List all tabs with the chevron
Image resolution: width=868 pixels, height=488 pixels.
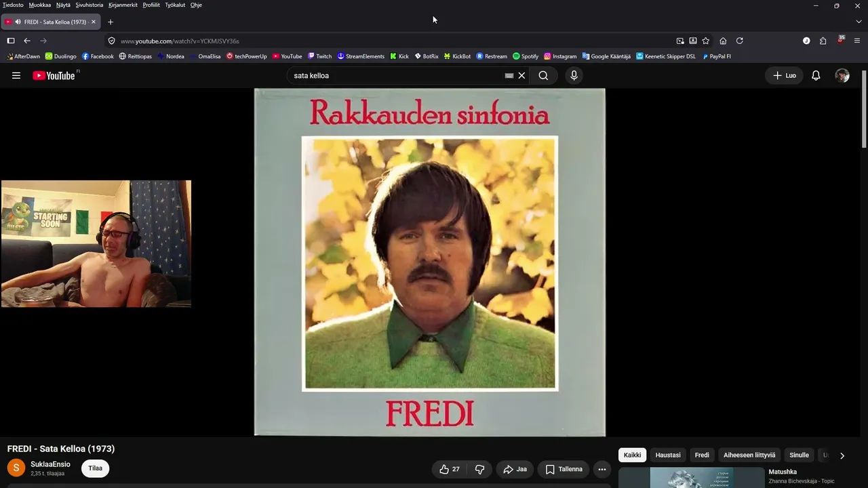[859, 22]
